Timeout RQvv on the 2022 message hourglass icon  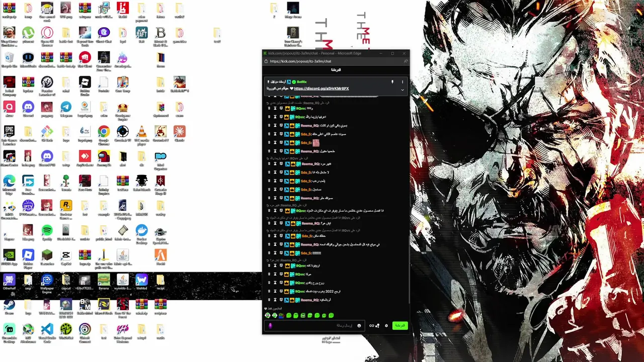pyautogui.click(x=275, y=291)
